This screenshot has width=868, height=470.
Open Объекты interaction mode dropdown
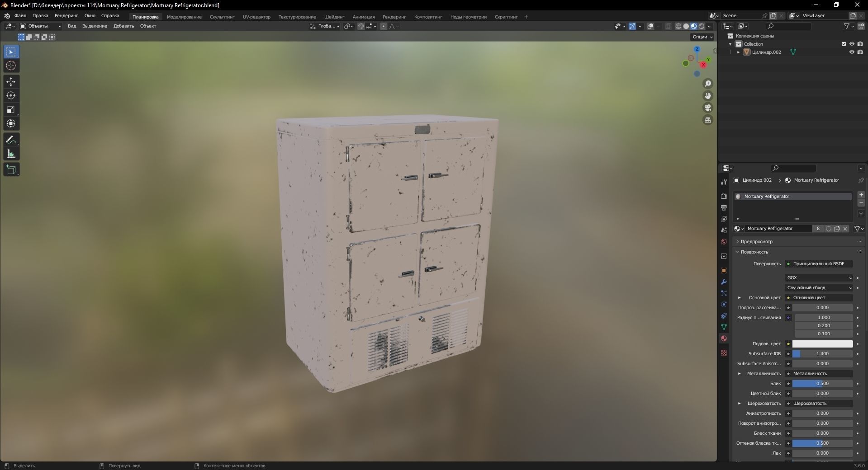pos(41,26)
